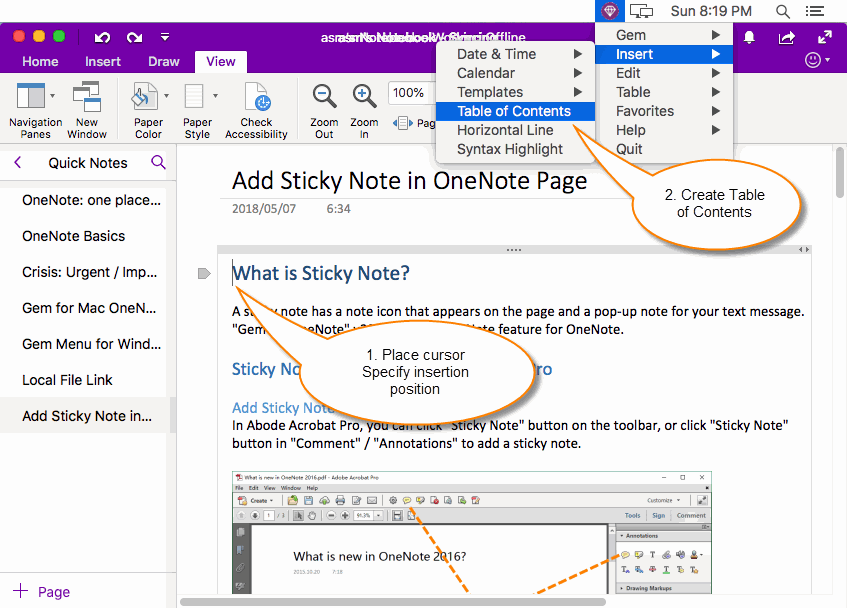This screenshot has width=847, height=608.
Task: Click the Redo arrow in title bar
Action: click(x=134, y=37)
